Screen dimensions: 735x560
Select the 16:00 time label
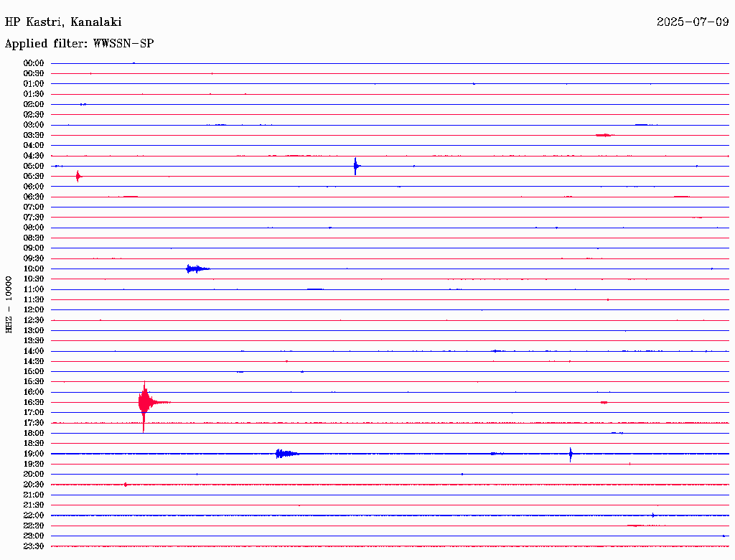pyautogui.click(x=34, y=392)
